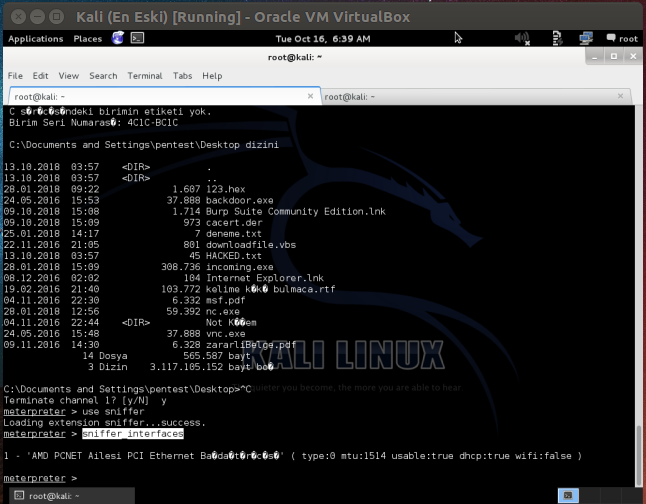Click the muted volume icon
The image size is (646, 504).
click(522, 39)
